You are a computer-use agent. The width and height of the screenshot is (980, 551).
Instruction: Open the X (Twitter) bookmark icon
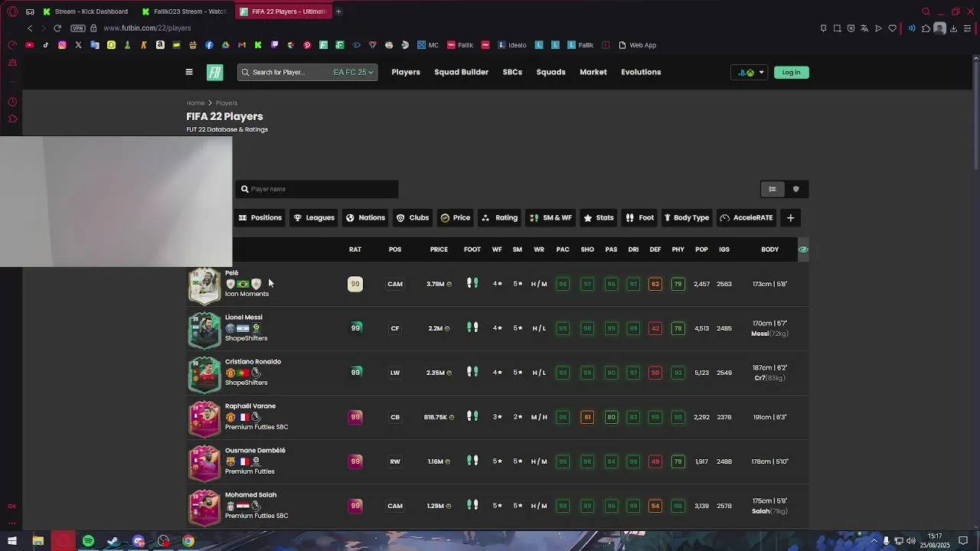coord(78,45)
